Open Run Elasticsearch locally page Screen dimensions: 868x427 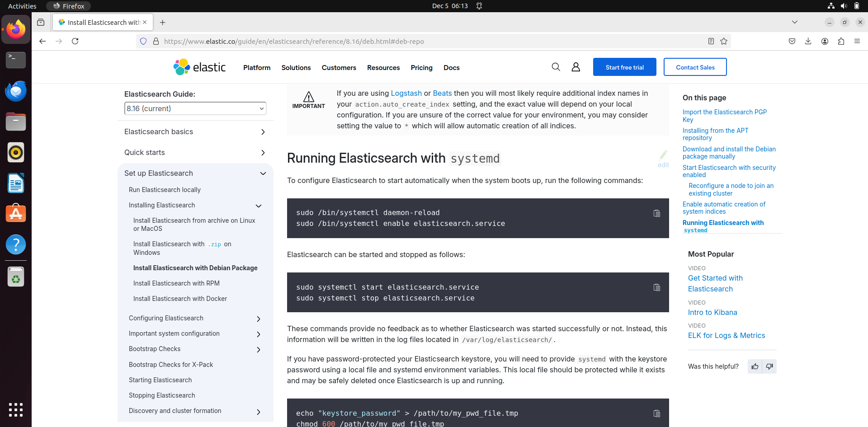pos(165,190)
